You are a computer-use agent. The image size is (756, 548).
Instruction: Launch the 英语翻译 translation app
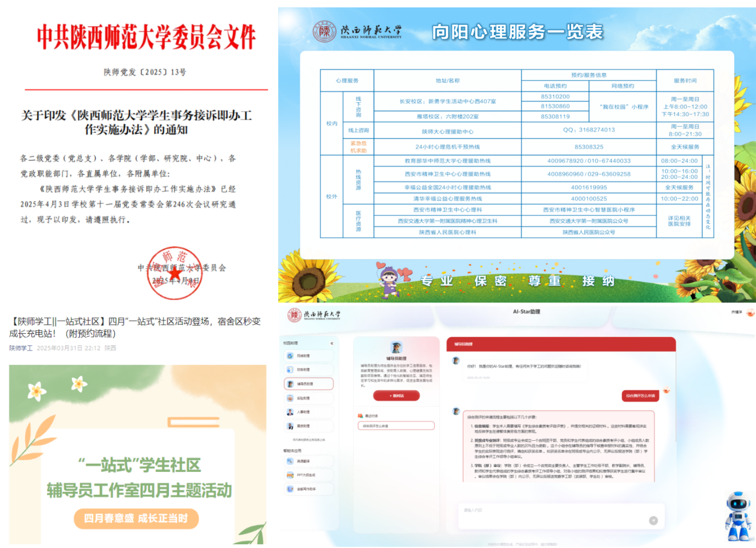point(290,461)
